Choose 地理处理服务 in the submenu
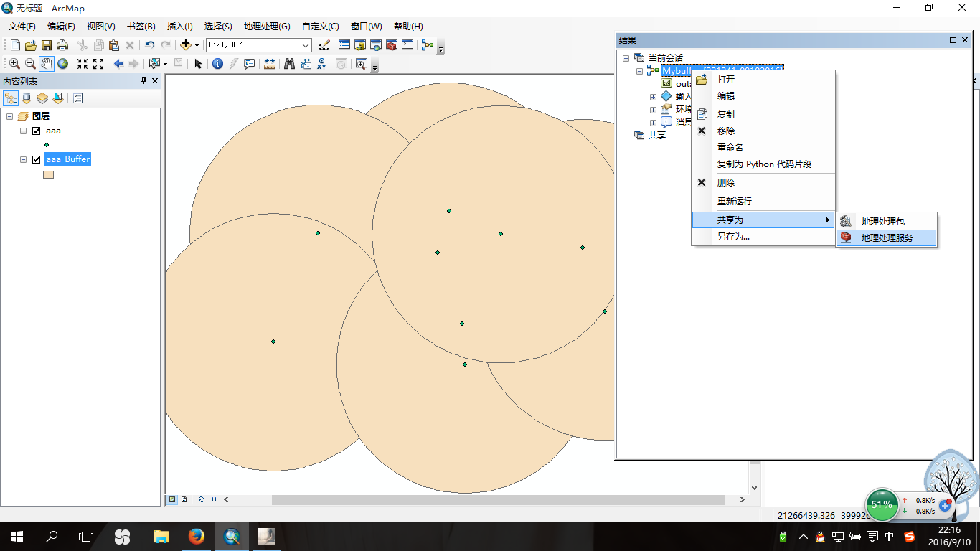 [887, 237]
